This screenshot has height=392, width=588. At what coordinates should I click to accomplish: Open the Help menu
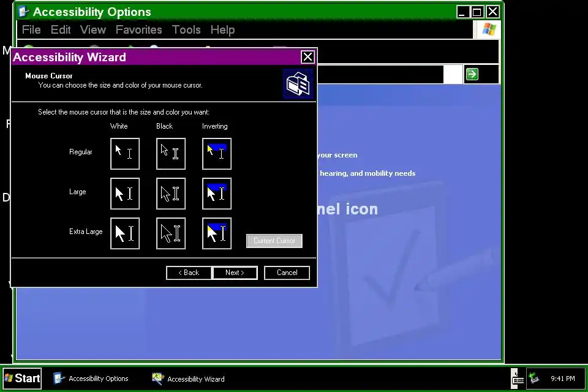tap(222, 29)
